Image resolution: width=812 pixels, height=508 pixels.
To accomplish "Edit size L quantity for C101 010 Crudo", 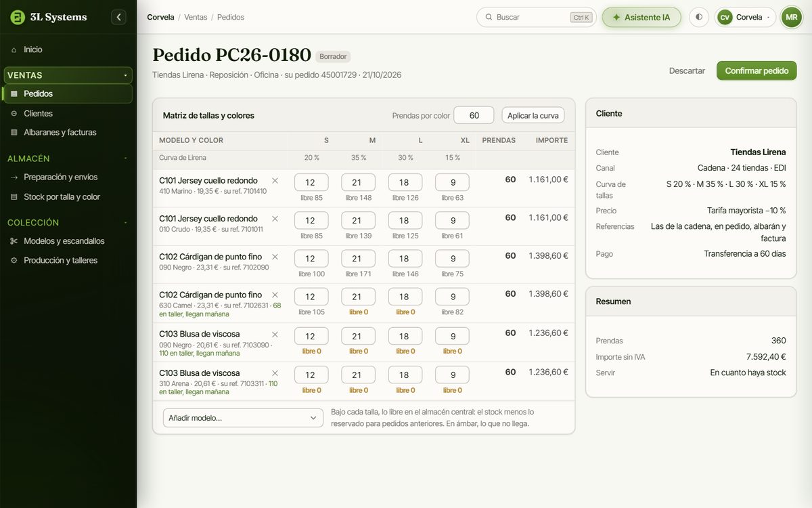I will click(x=404, y=220).
